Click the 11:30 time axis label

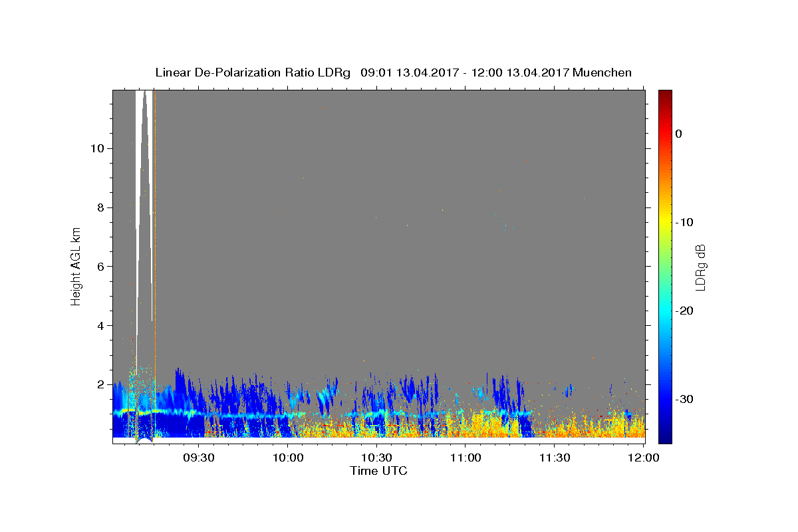[x=555, y=458]
